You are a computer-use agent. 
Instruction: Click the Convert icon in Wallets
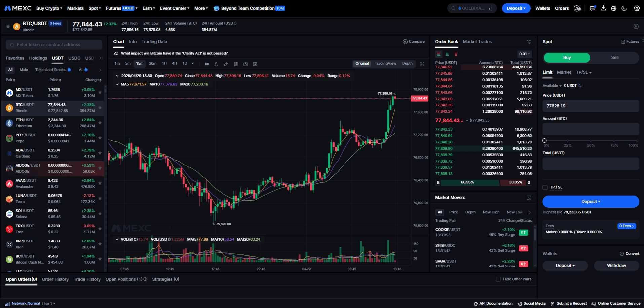click(x=622, y=254)
